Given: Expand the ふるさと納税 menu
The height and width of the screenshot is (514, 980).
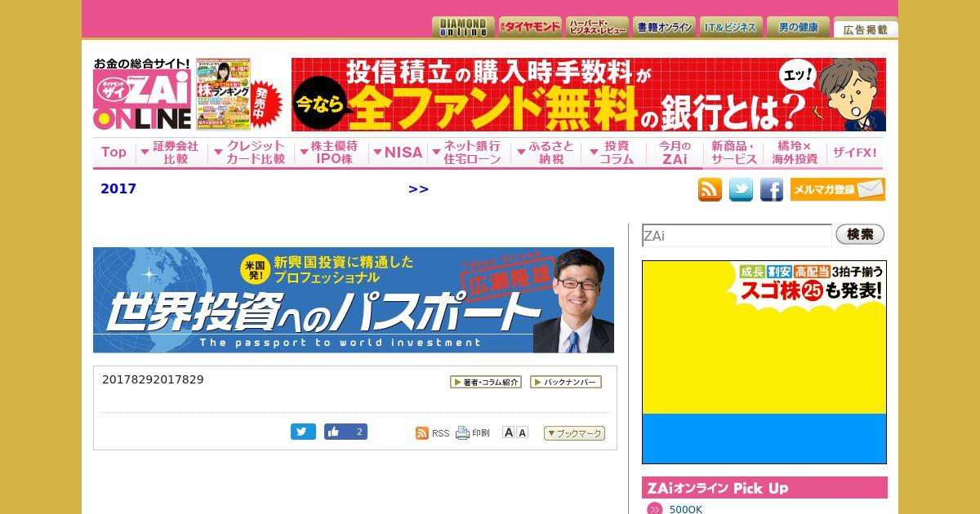Looking at the screenshot, I should coord(546,153).
